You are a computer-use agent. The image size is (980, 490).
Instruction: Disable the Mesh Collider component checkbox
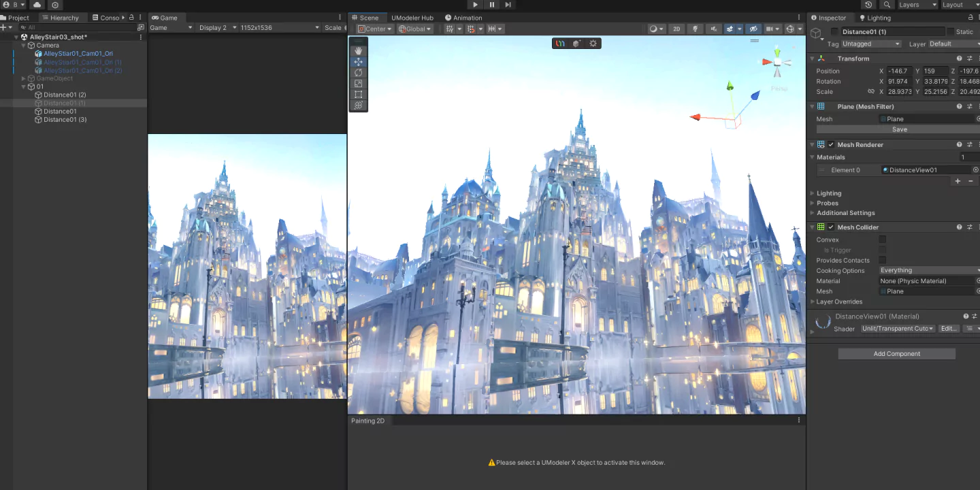point(831,227)
